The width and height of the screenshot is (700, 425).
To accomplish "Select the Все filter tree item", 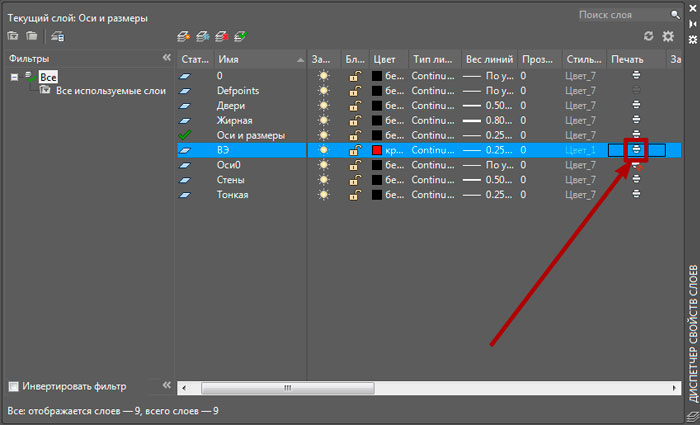I will click(48, 77).
